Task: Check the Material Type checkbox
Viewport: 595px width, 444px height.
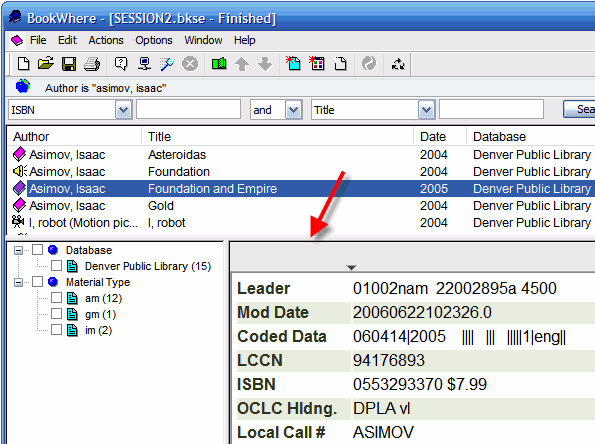Action: [37, 282]
